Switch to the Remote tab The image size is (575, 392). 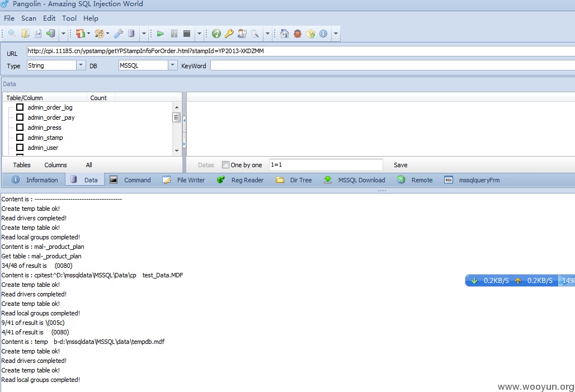click(414, 180)
